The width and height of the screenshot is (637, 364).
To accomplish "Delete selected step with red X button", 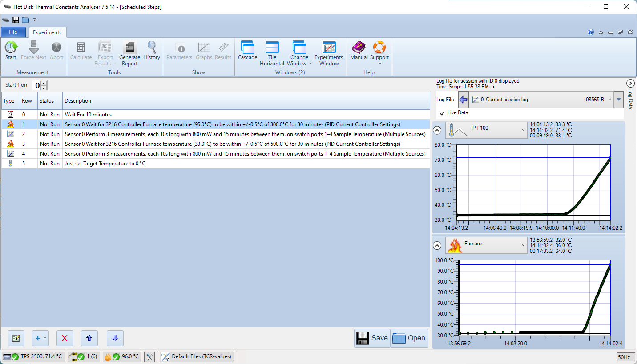I will [65, 338].
